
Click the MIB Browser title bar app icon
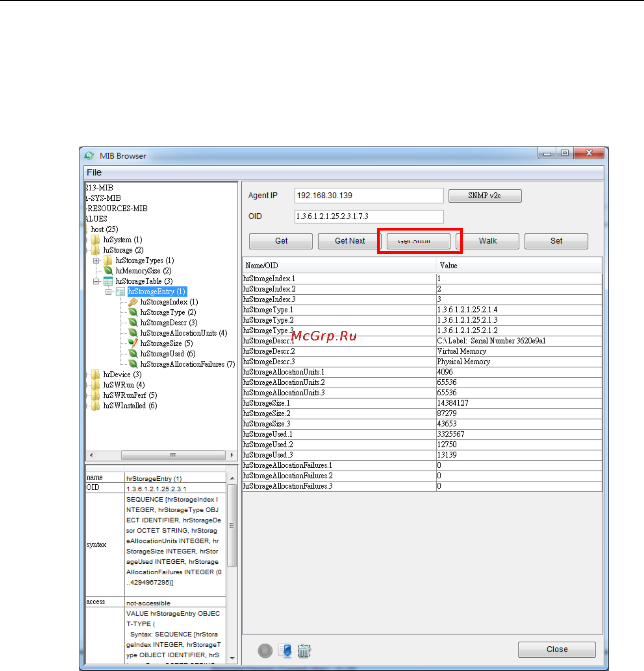[x=89, y=156]
